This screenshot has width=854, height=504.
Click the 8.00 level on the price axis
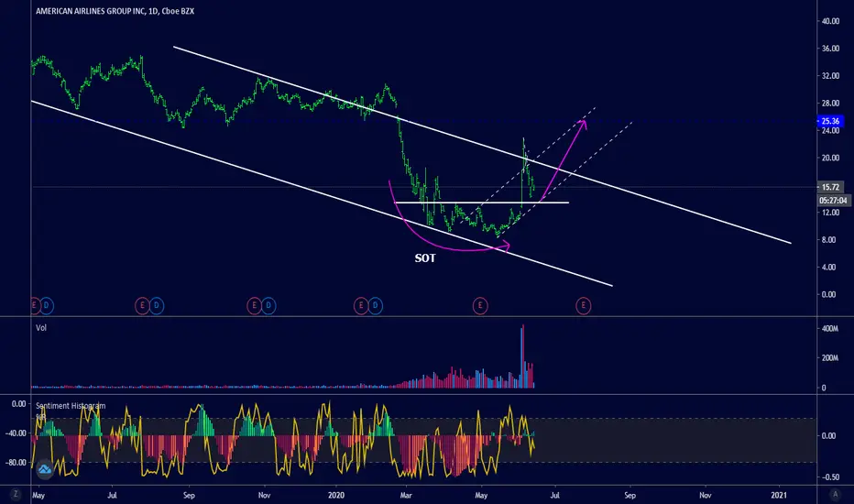click(x=830, y=240)
